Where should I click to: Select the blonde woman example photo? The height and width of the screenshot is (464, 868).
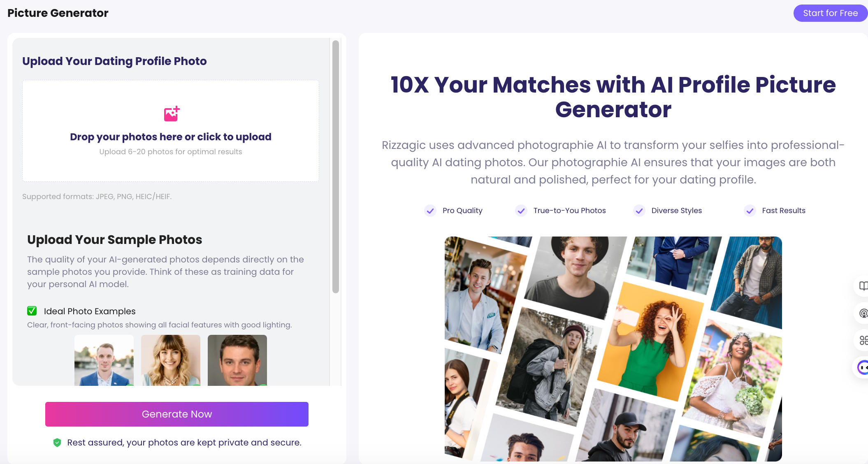tap(171, 360)
